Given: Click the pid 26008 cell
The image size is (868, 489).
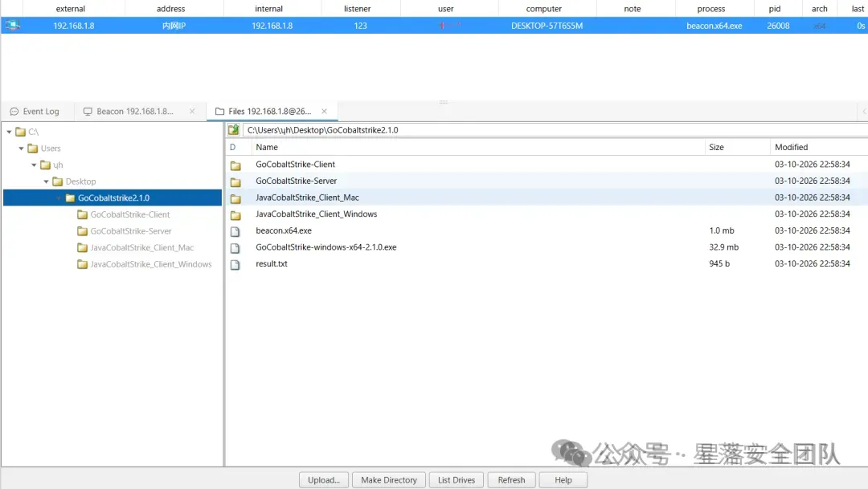Looking at the screenshot, I should [778, 26].
